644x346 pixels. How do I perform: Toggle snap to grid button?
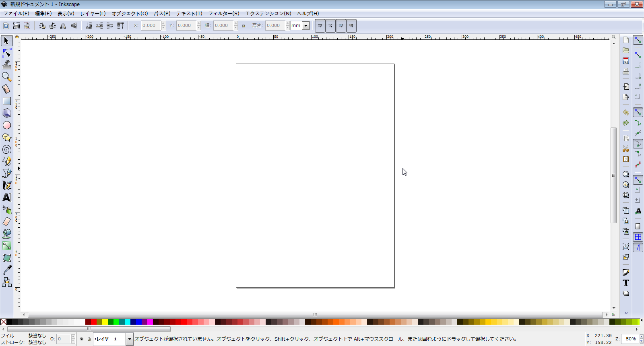(638, 237)
